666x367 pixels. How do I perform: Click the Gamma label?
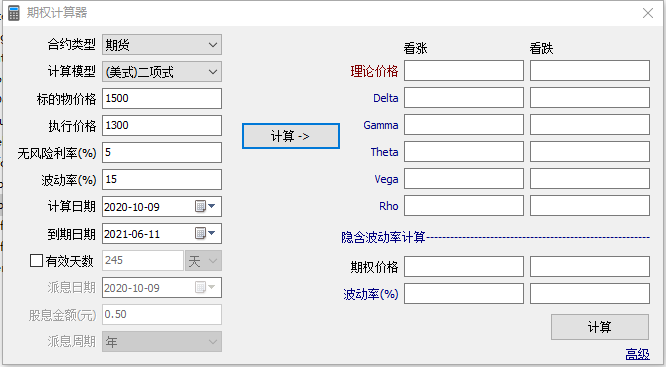pos(381,125)
